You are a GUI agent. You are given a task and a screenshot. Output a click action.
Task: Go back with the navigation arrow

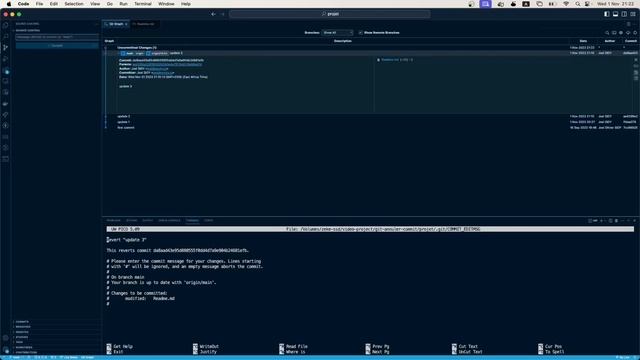pyautogui.click(x=213, y=14)
